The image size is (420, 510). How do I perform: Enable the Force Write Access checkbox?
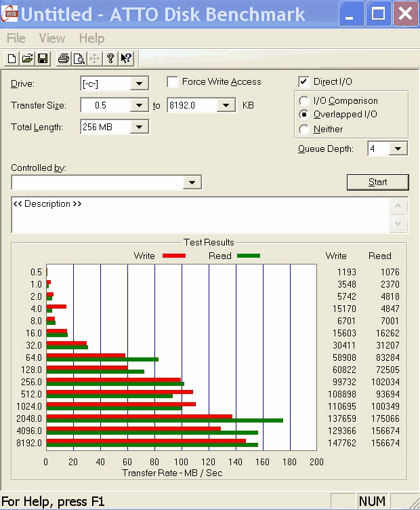[x=172, y=82]
